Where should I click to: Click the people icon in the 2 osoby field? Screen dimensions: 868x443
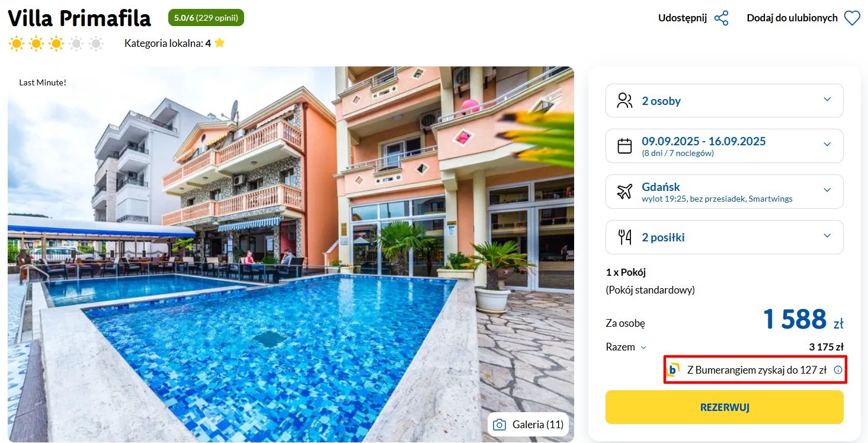[x=624, y=100]
